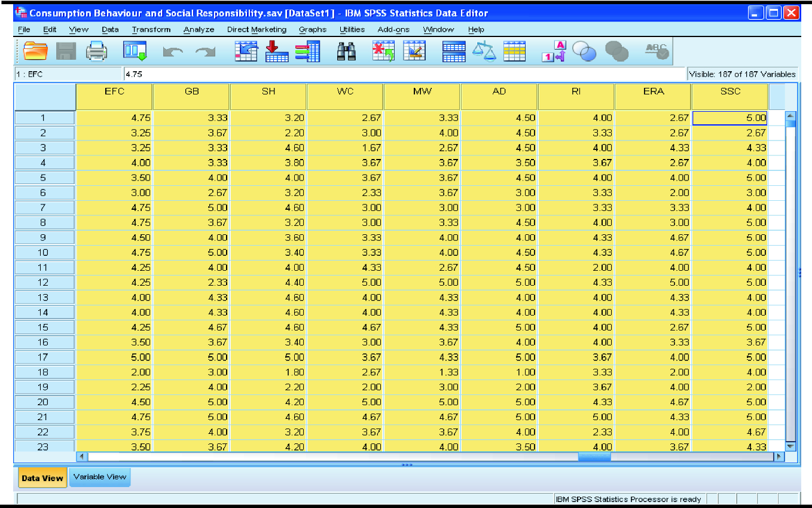
Task: Print the data using printer icon
Action: click(x=96, y=52)
